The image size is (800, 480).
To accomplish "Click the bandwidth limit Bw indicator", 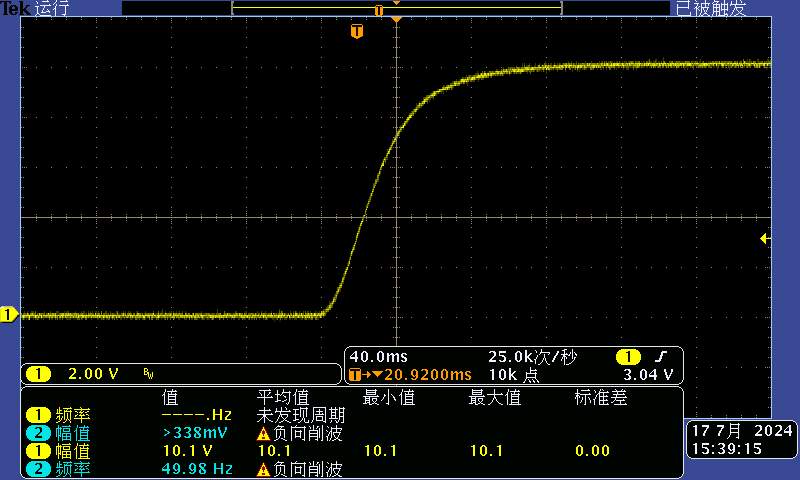I will [x=148, y=375].
